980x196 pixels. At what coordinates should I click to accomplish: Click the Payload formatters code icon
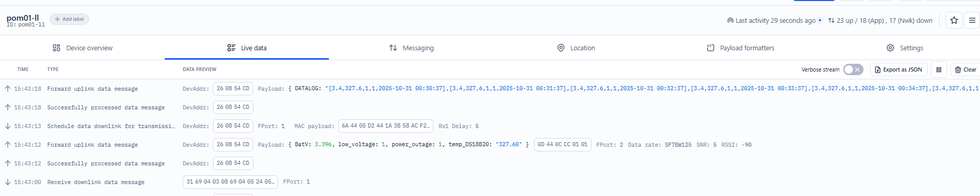(x=711, y=48)
